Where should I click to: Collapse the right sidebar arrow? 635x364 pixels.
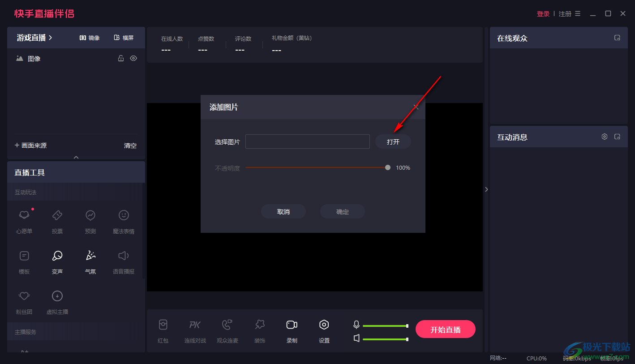point(486,189)
